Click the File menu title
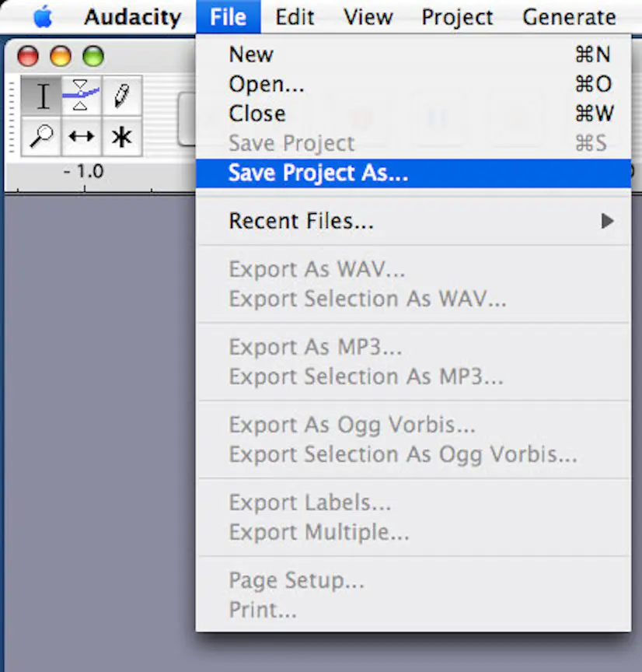Image resolution: width=642 pixels, height=672 pixels. 228,16
